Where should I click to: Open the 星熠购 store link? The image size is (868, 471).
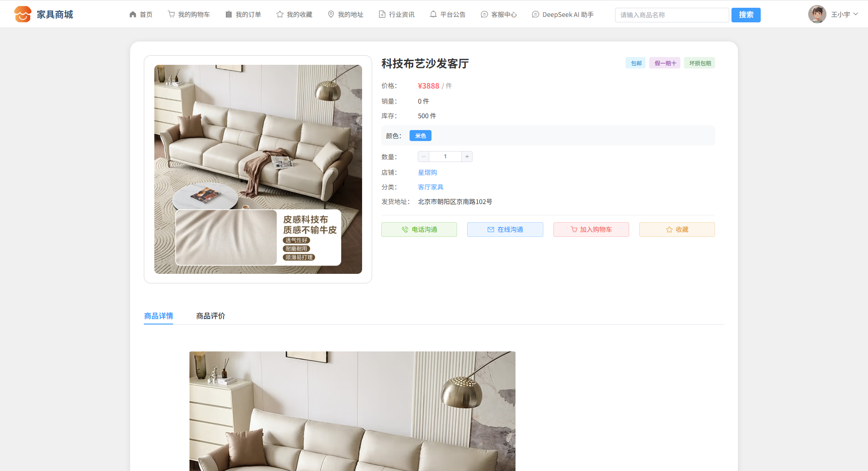pos(427,173)
